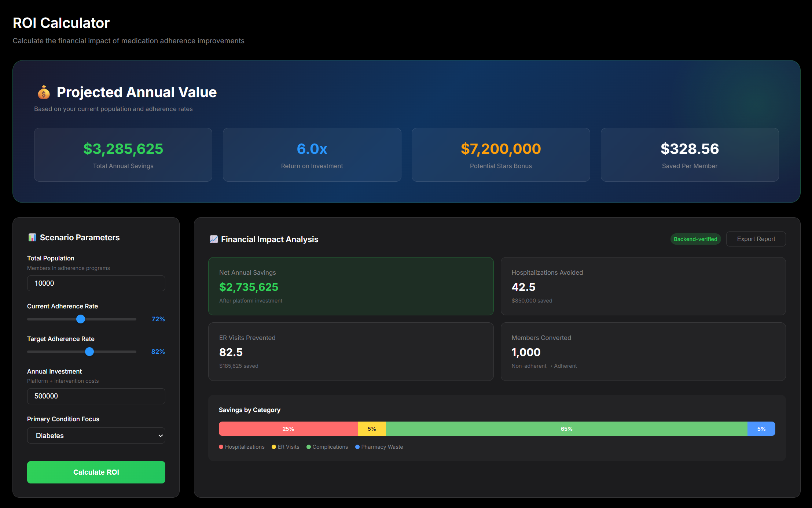Click the Net Annual Savings card
Viewport: 812px width, 508px height.
(x=351, y=286)
